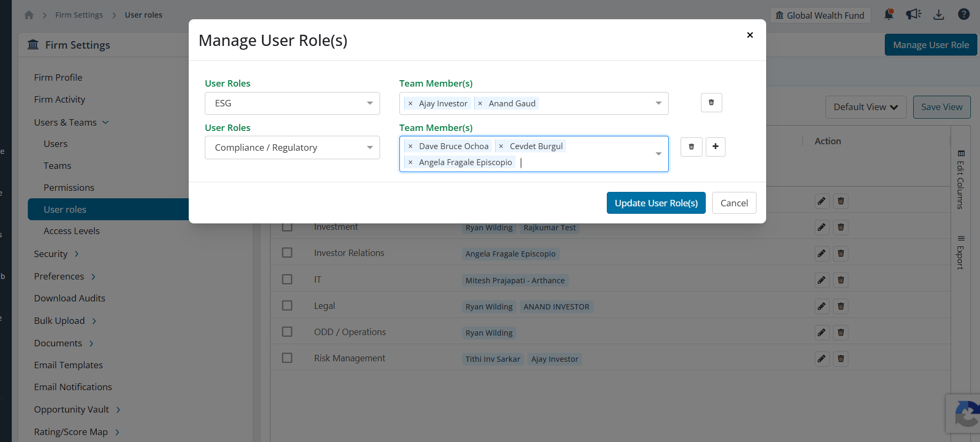Viewport: 980px width, 442px height.
Task: Expand the Documents menu
Action: click(64, 343)
